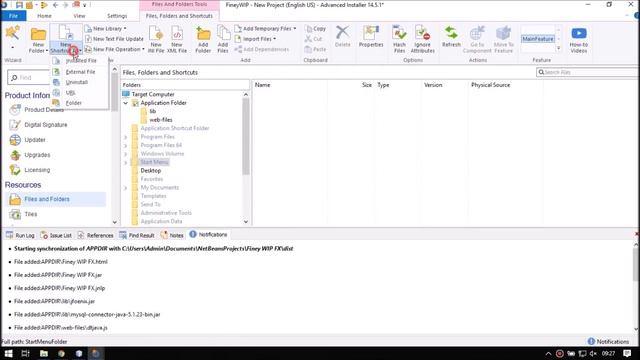The image size is (640, 360).
Task: Open the Add Temporary Files dropdown
Action: click(x=265, y=29)
